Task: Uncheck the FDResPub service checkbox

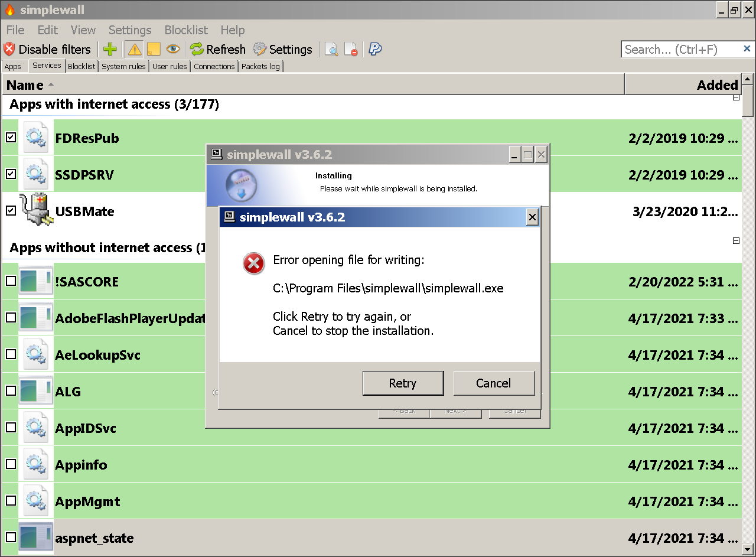Action: pos(10,138)
